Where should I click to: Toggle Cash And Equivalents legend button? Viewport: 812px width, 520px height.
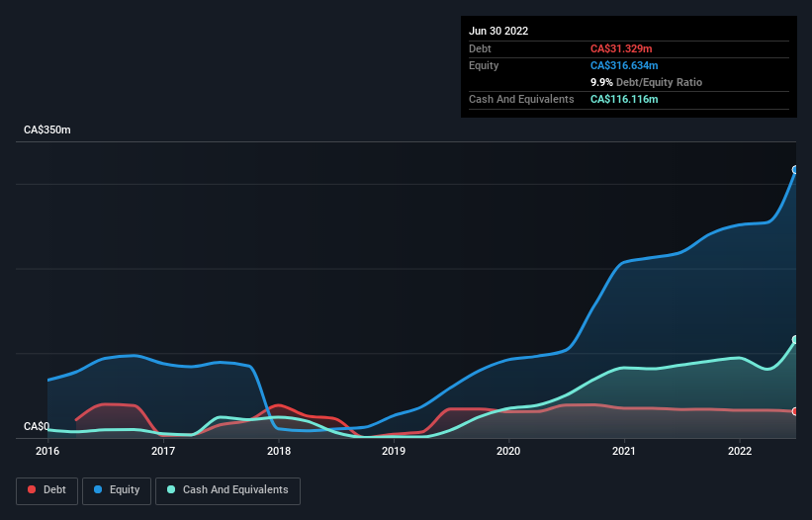(227, 490)
